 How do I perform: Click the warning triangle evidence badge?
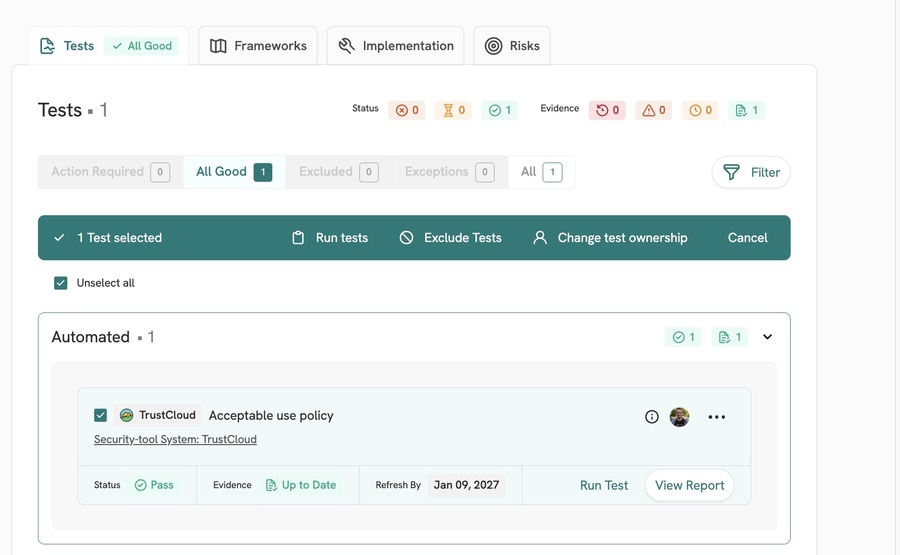coord(654,110)
